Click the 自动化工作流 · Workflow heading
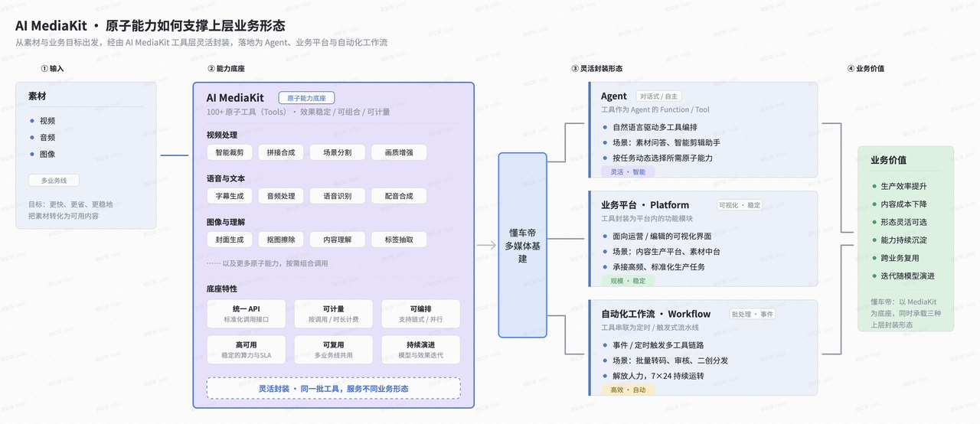 pyautogui.click(x=655, y=314)
